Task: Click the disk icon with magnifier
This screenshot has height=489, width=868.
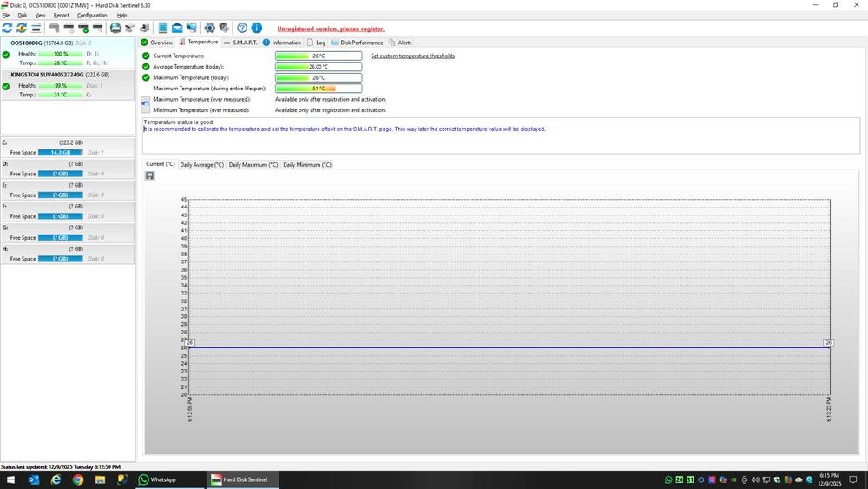Action: click(x=97, y=28)
